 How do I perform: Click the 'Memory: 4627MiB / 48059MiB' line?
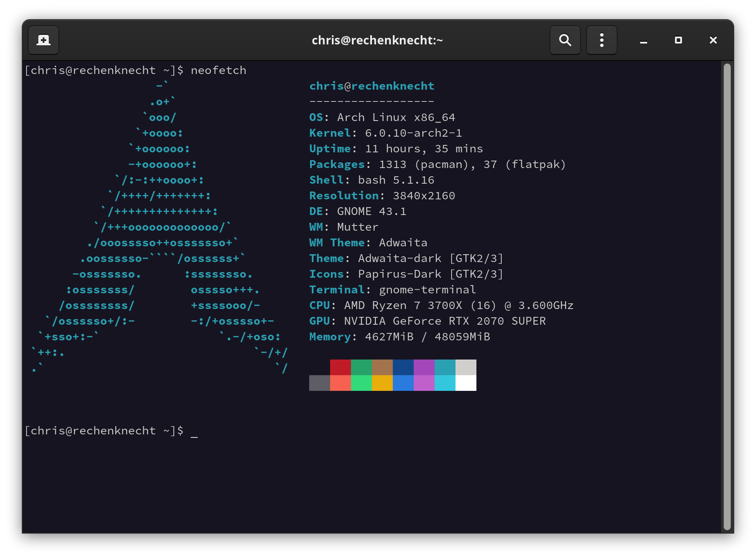(x=400, y=337)
